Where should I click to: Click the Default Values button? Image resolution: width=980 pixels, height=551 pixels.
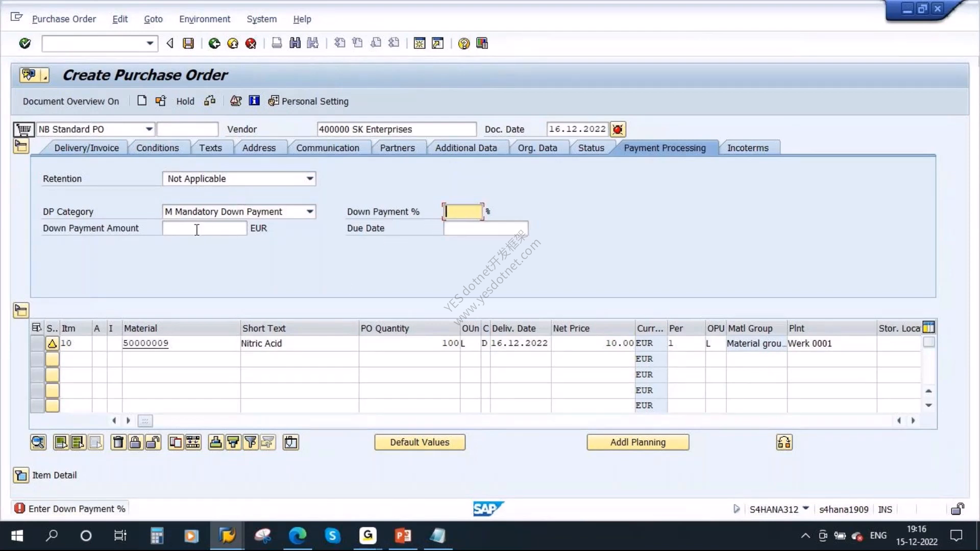[x=420, y=442]
